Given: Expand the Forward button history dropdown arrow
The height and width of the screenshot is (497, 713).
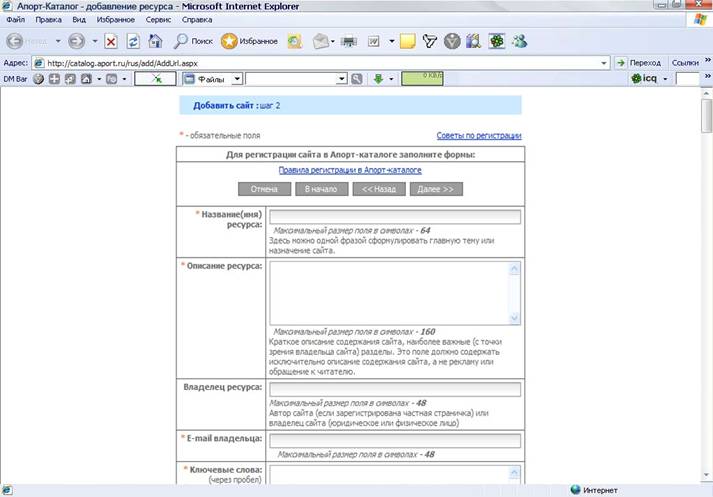Looking at the screenshot, I should pyautogui.click(x=95, y=41).
